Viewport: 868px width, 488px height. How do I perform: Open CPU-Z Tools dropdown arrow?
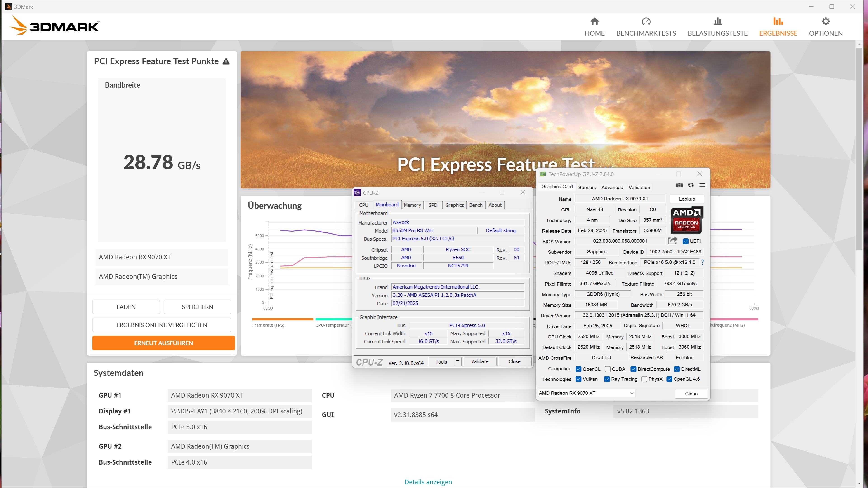[458, 361]
